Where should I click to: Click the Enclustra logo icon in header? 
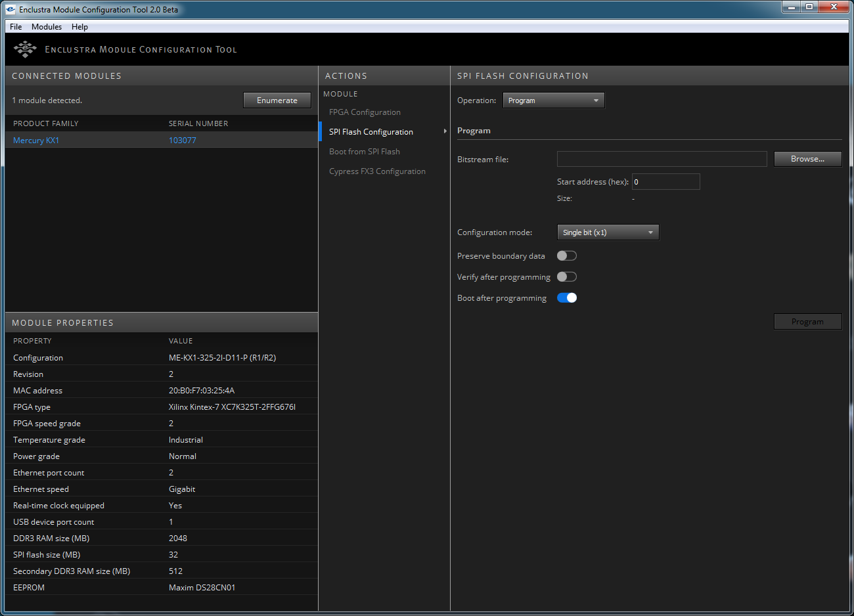pos(25,49)
